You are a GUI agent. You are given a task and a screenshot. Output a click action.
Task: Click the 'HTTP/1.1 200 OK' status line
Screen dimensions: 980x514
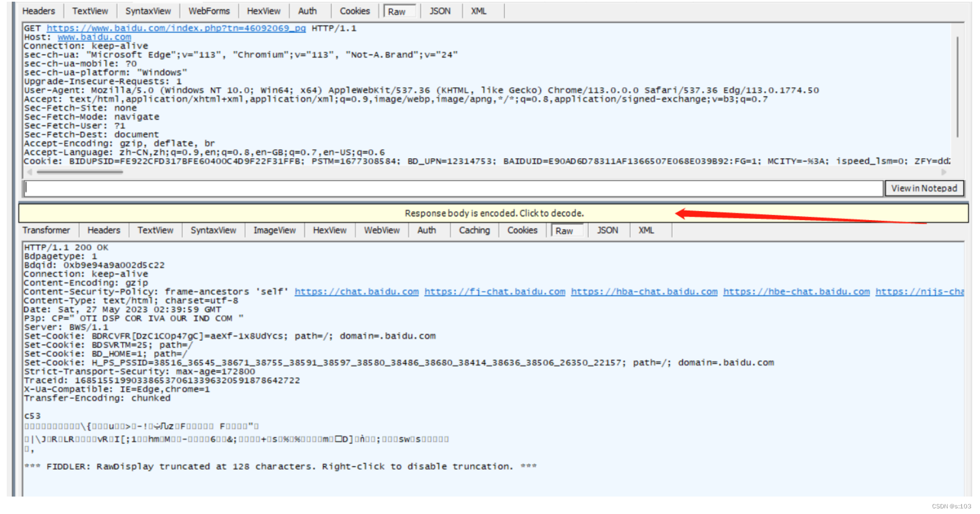click(66, 248)
